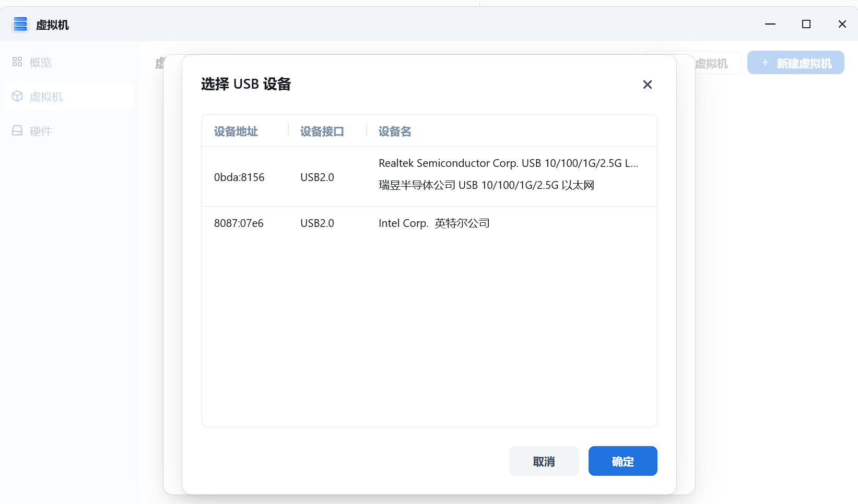Select the Realtek Semiconductor Corp. device name

[x=508, y=163]
